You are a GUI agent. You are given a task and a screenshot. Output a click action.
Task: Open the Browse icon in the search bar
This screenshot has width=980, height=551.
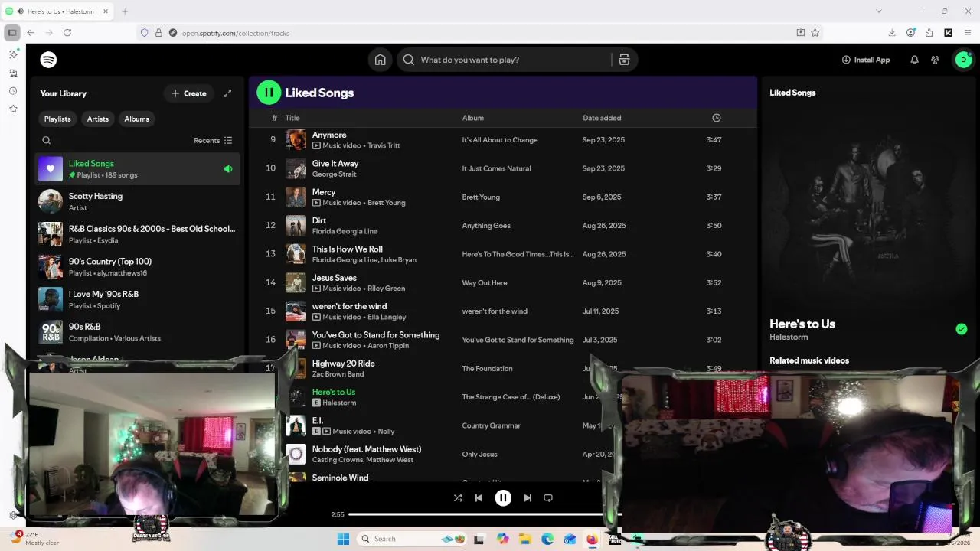[x=624, y=60]
